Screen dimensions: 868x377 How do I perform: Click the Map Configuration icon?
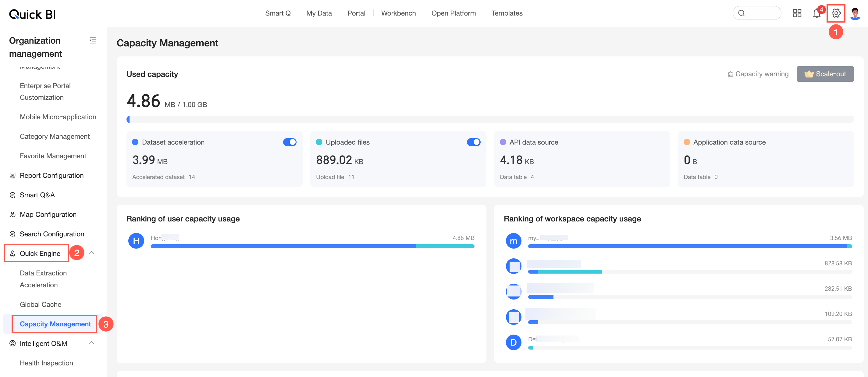click(x=12, y=214)
